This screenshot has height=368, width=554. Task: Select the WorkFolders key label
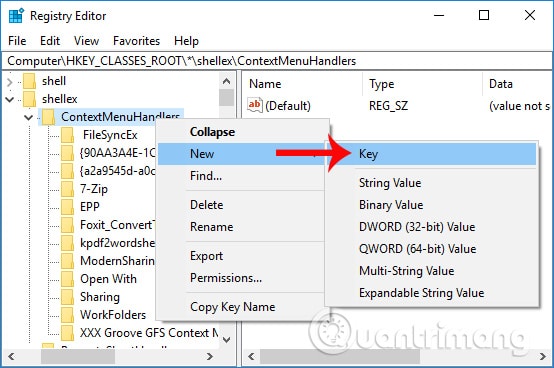tap(113, 315)
